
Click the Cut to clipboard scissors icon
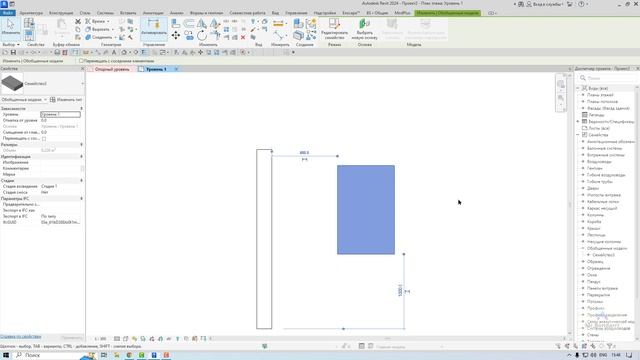pos(78,21)
